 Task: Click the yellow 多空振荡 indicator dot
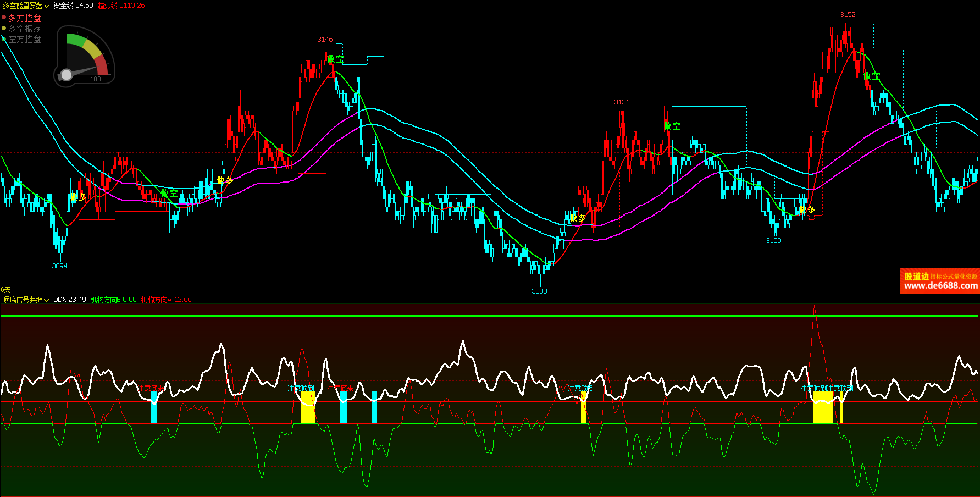[x=4, y=28]
